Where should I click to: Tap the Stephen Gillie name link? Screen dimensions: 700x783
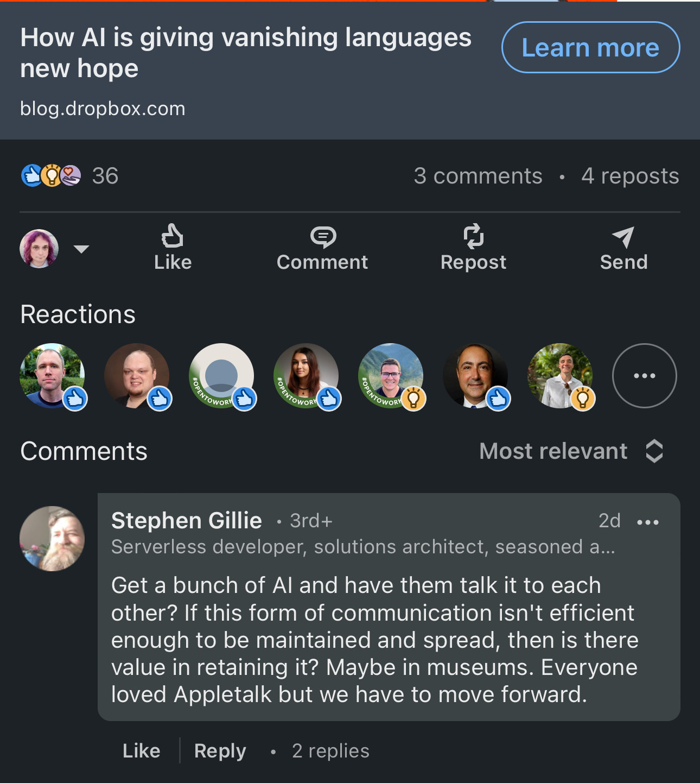tap(187, 520)
